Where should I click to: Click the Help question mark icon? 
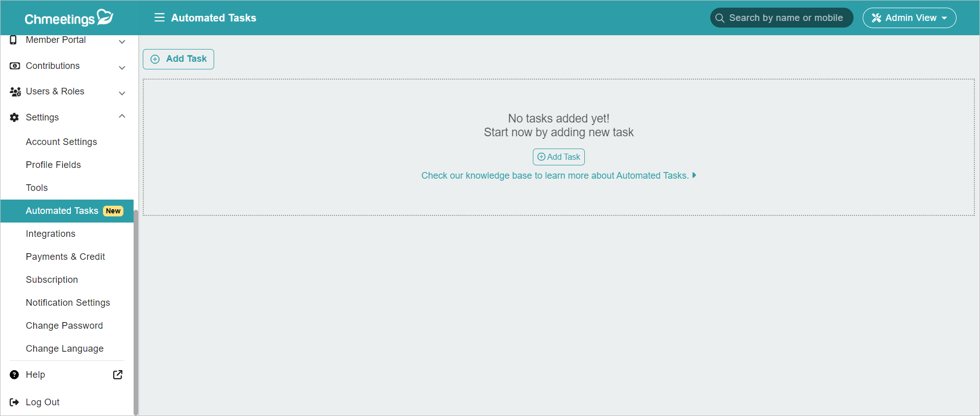point(14,375)
